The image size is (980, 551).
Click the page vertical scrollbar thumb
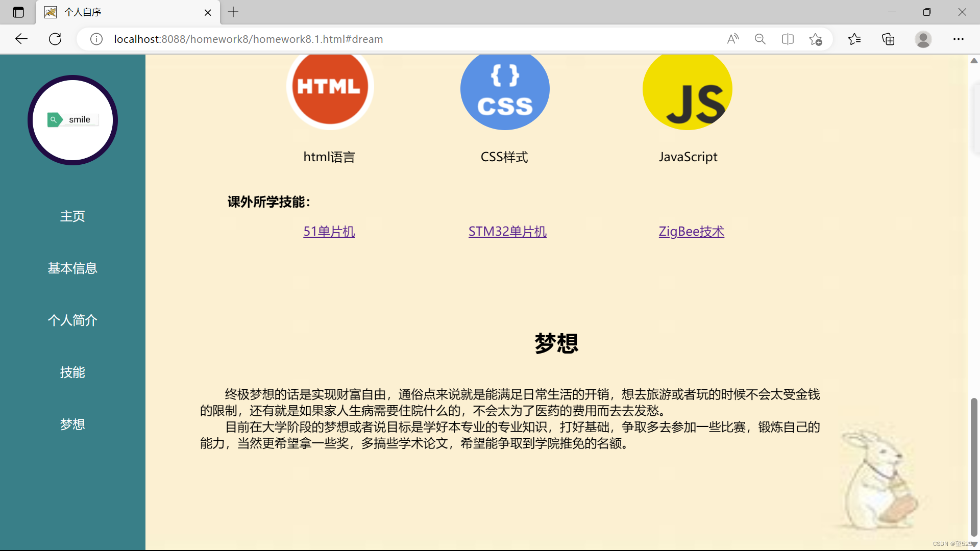click(x=974, y=467)
